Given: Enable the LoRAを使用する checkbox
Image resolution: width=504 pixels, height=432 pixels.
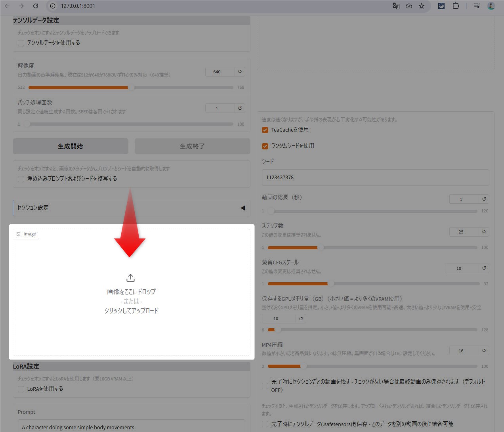Looking at the screenshot, I should [21, 389].
